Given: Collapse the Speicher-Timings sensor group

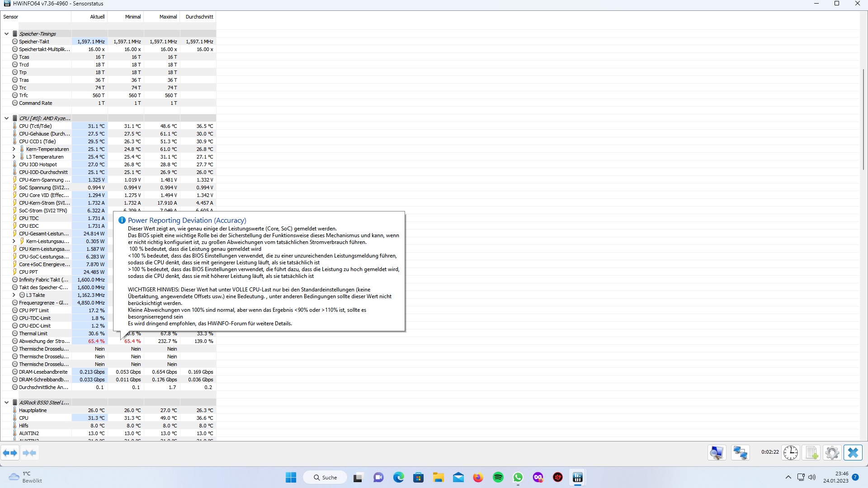Looking at the screenshot, I should coord(6,33).
